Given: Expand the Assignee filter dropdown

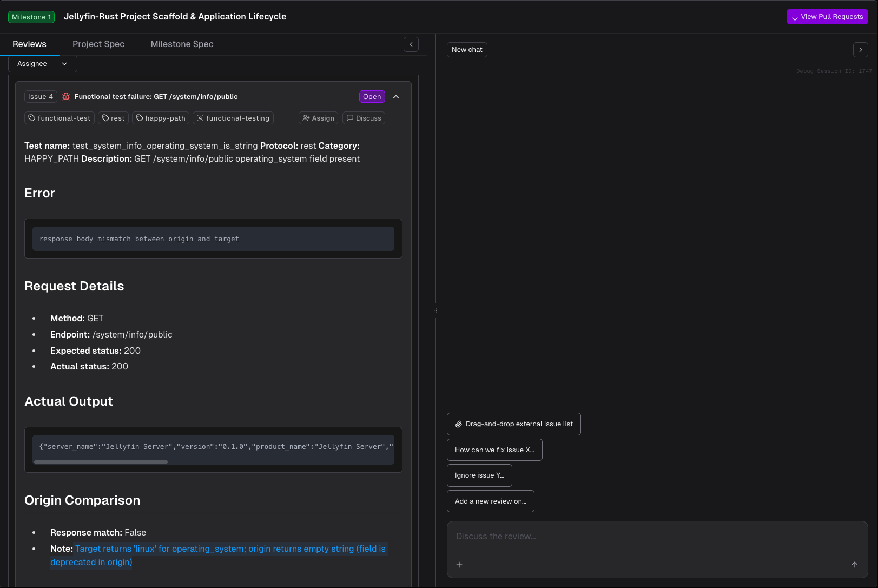Looking at the screenshot, I should [43, 64].
